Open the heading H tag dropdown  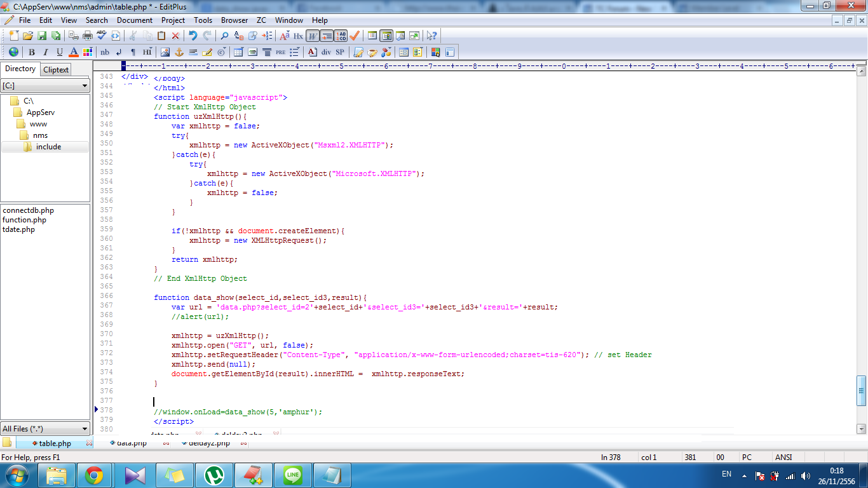(x=147, y=52)
